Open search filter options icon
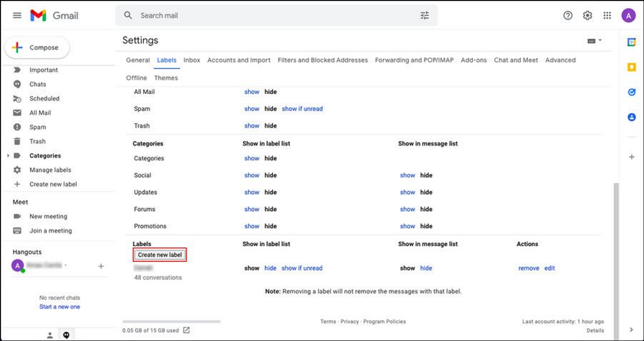644x341 pixels. pos(425,16)
